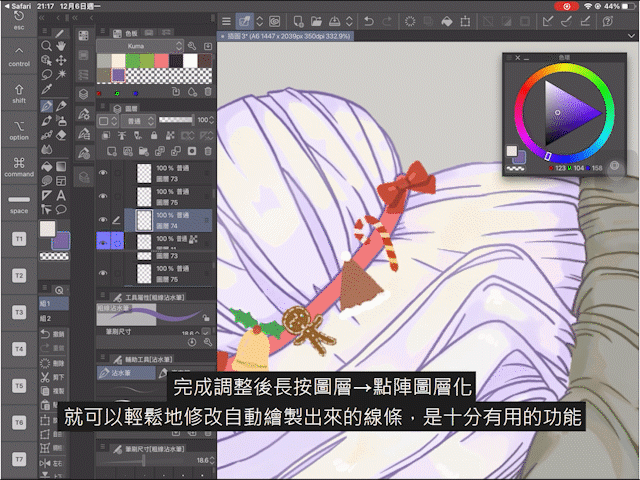Click the 刪除 delete quick access button
This screenshot has width=640, height=480.
[53, 363]
